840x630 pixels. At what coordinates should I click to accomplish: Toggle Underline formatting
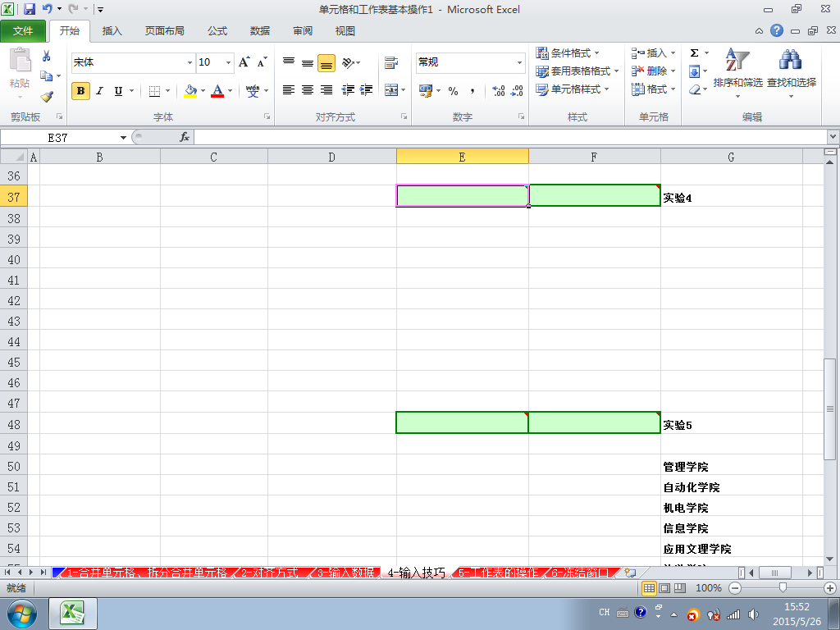click(x=118, y=90)
